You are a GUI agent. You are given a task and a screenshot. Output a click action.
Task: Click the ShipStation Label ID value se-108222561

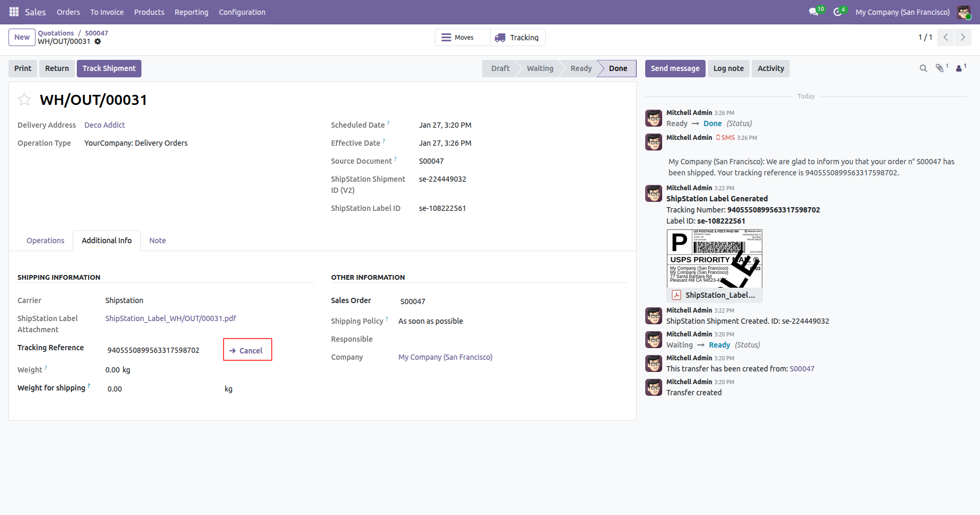coord(442,208)
